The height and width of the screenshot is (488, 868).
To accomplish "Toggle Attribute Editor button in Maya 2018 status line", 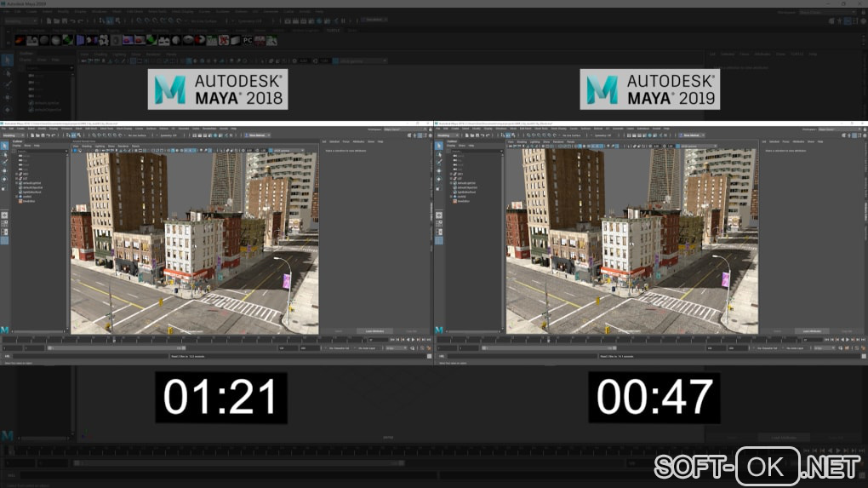I will click(420, 135).
